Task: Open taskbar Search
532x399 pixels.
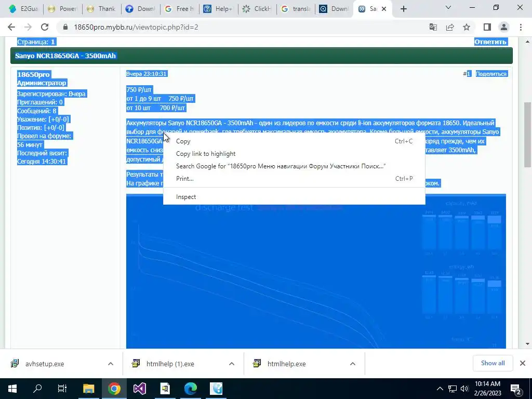Action: pos(37,389)
